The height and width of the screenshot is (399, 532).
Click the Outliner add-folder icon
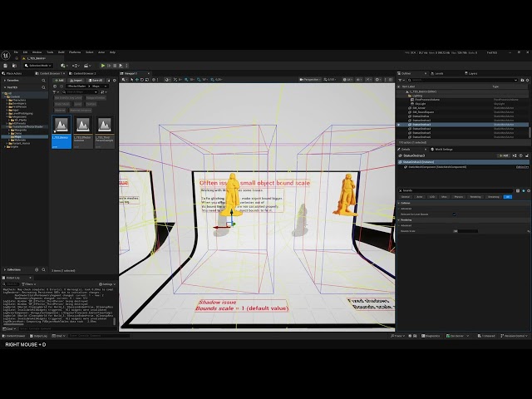tap(522, 81)
